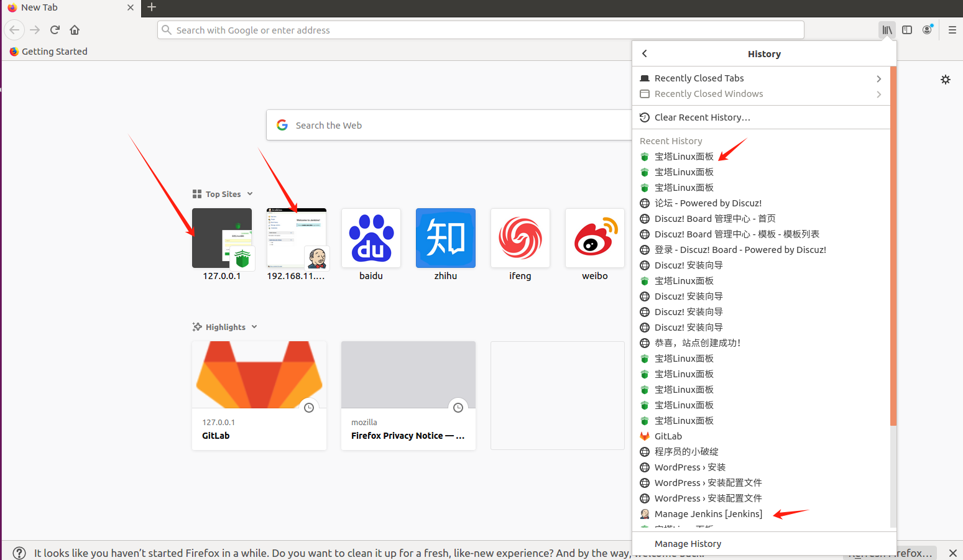Click the History panel scrollbar
Viewport: 963px width, 560px height.
[893, 246]
